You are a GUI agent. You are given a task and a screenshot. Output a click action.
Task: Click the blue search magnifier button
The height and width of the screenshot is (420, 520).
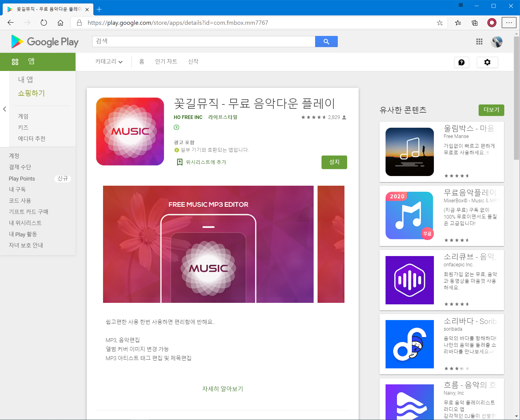point(326,41)
